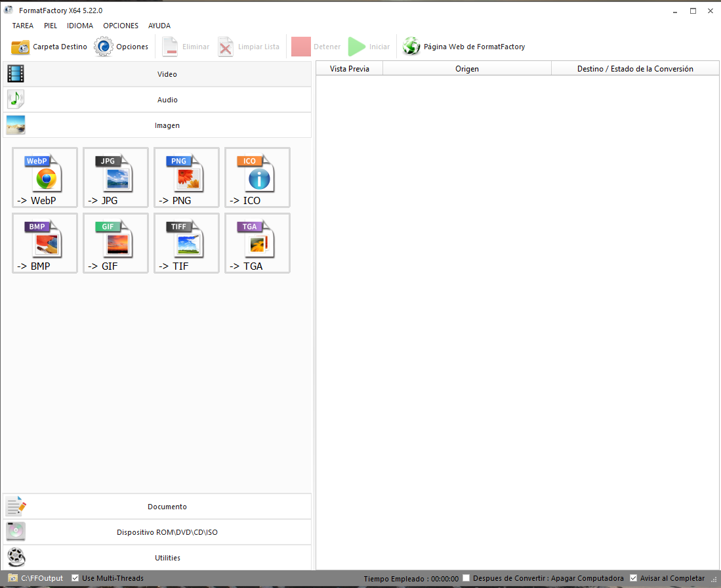Image resolution: width=721 pixels, height=588 pixels.
Task: Open the AYUDA menu
Action: click(x=159, y=26)
